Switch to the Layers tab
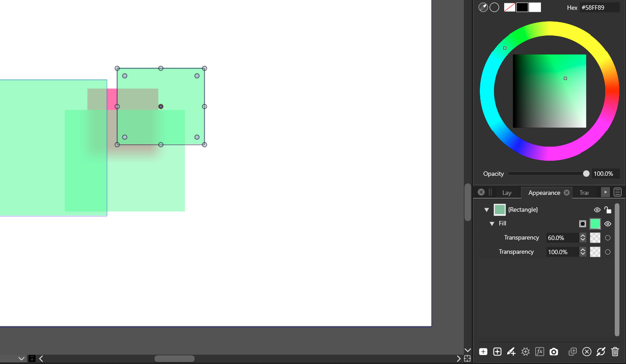 click(506, 193)
